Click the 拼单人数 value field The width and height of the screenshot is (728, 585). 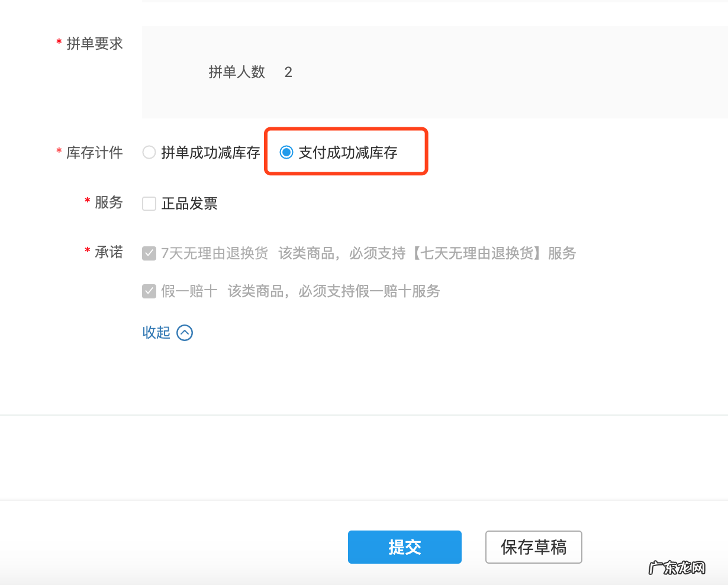[288, 72]
